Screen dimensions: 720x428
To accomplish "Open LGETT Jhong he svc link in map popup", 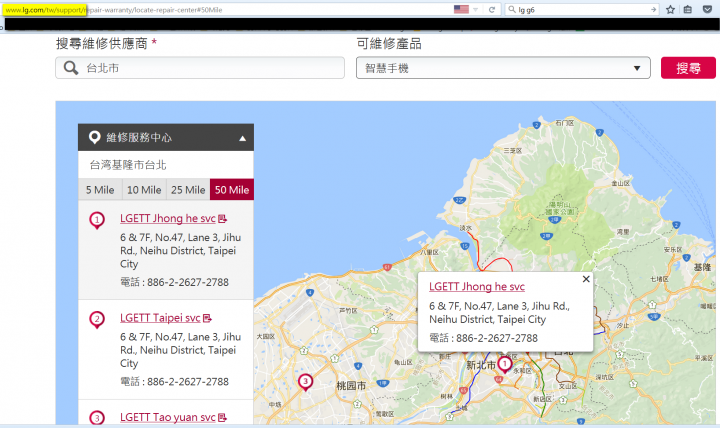I will coord(477,287).
